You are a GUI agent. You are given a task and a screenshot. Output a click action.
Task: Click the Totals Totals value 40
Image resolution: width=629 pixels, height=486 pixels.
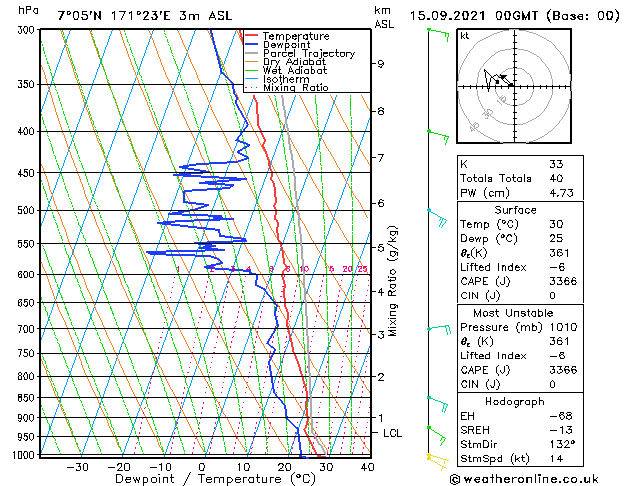[556, 178]
